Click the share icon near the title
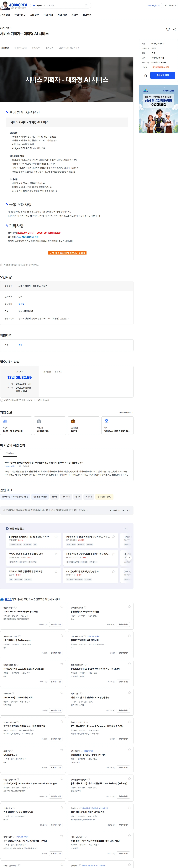Image resolution: width=178 pixels, height=868 pixels. [x=175, y=29]
